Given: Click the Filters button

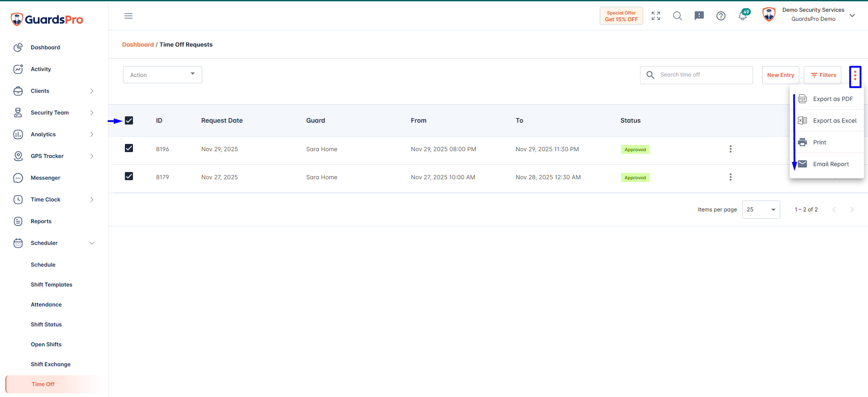Looking at the screenshot, I should [823, 75].
